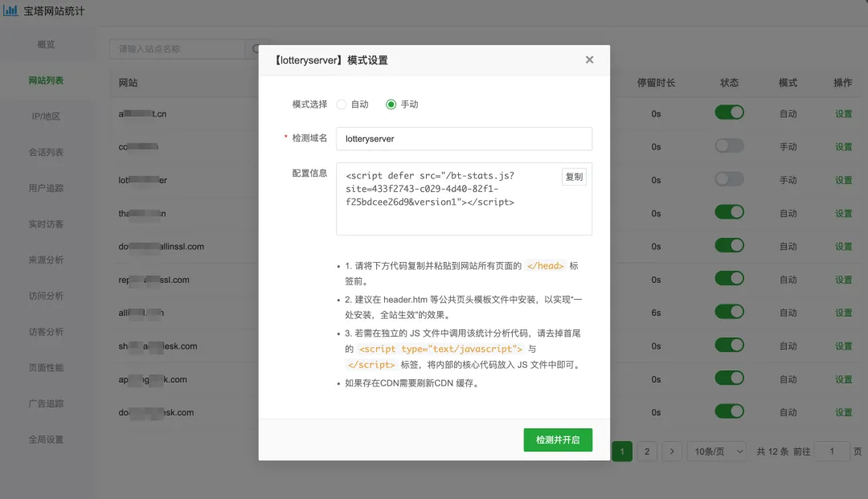
Task: Click the 网站 column header
Action: click(x=128, y=83)
